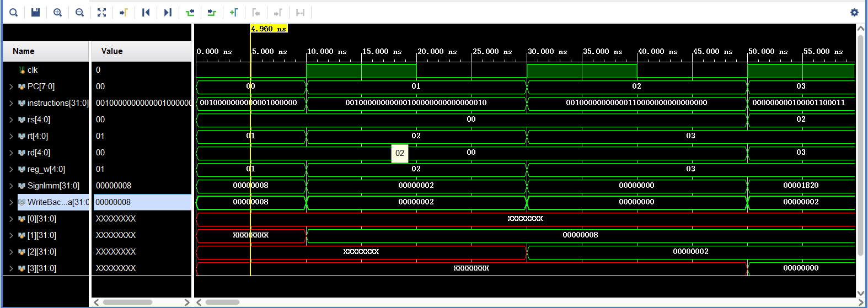Select reg_w[4:0] signal name

click(46, 169)
